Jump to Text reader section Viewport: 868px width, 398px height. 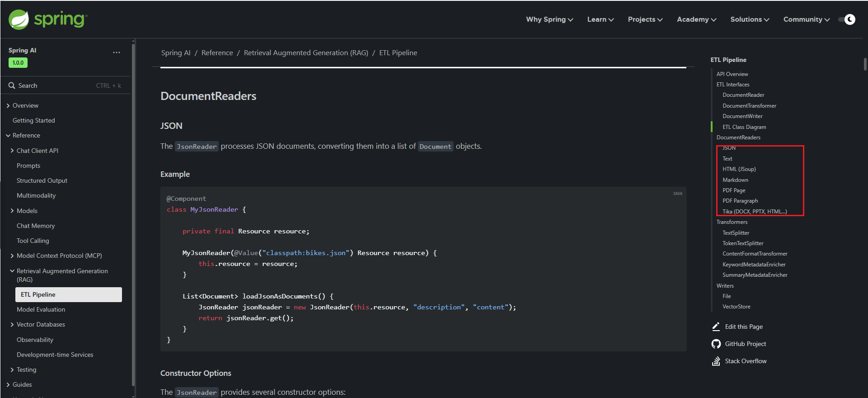pos(727,159)
